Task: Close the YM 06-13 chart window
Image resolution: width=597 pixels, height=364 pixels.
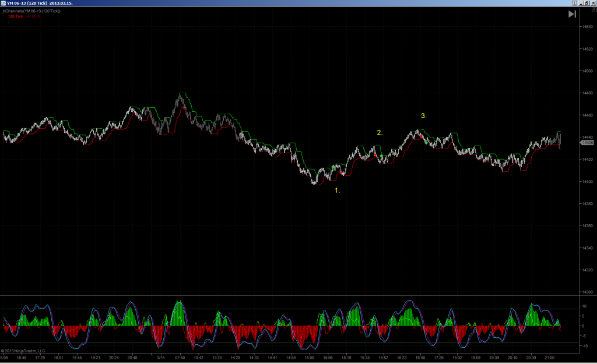Action: (x=593, y=3)
